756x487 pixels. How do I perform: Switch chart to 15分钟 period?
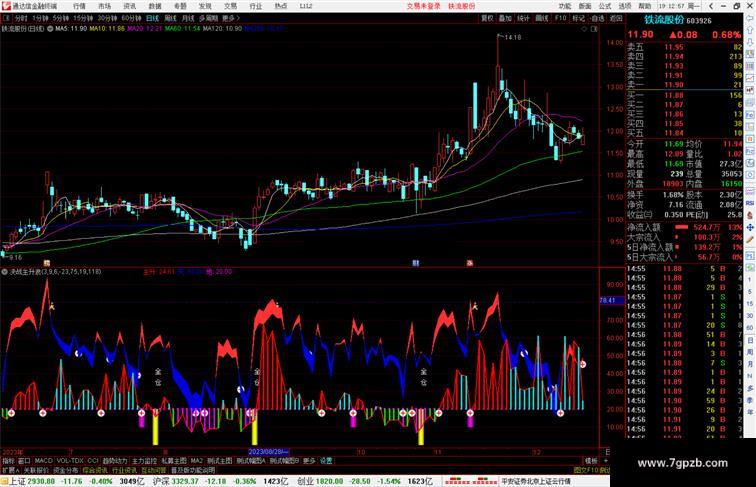point(83,18)
